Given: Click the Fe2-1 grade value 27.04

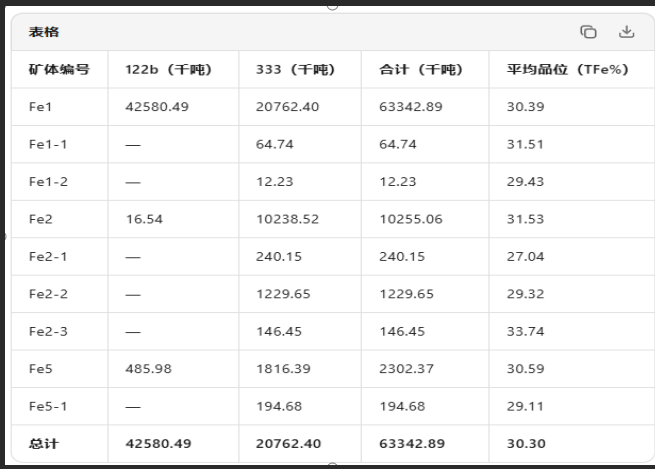Looking at the screenshot, I should point(526,256).
